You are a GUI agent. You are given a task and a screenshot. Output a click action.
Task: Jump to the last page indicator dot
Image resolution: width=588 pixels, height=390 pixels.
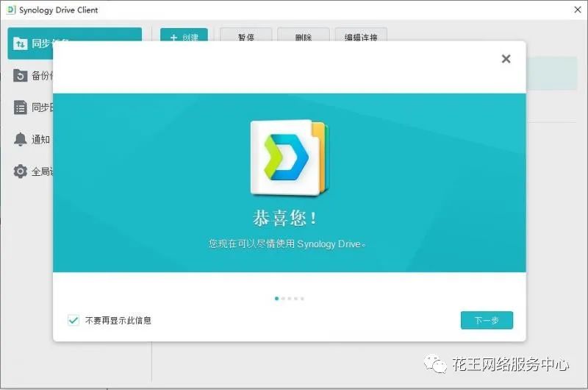[x=302, y=299]
